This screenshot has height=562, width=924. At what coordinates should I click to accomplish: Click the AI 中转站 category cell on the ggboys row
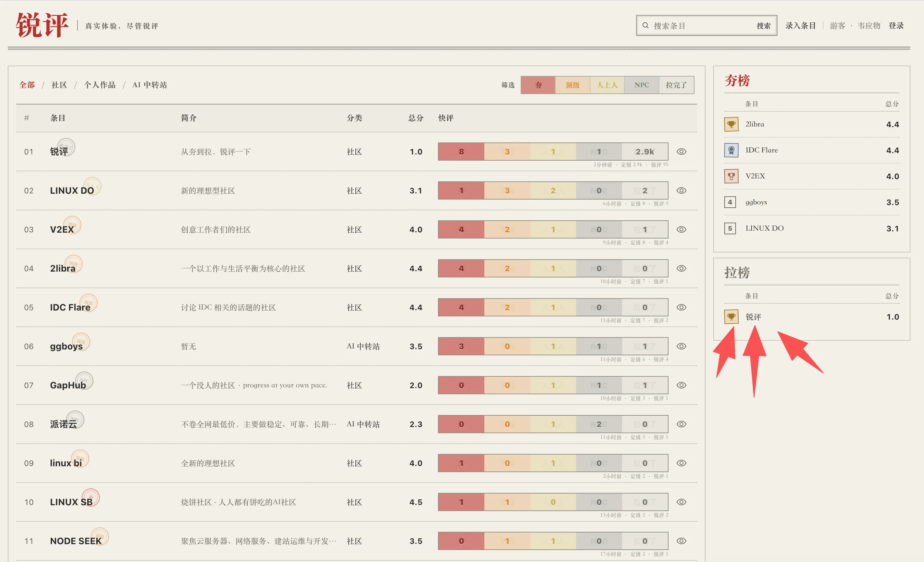tap(363, 346)
